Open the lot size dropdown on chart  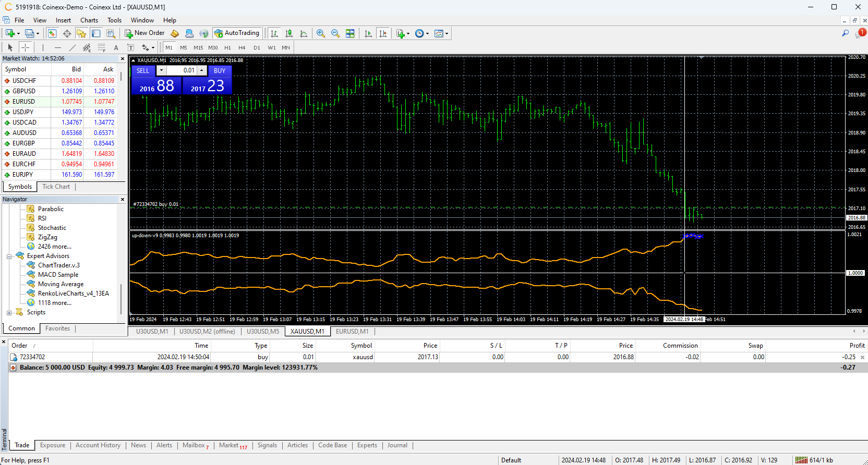[161, 70]
